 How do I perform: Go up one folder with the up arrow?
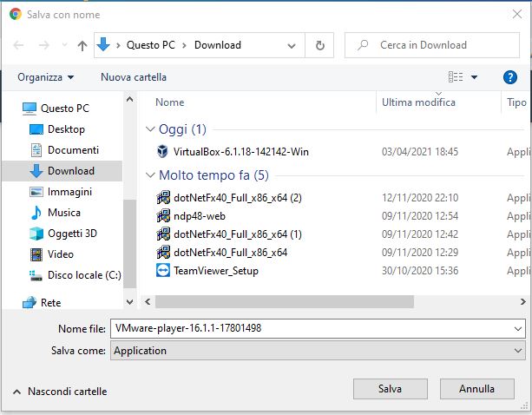point(82,45)
